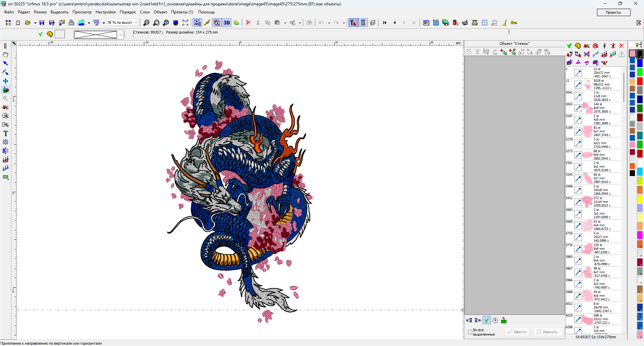Image resolution: width=644 pixels, height=346 pixels.
Task: Open the '78 % по высот' zoom dropdown
Action: (136, 22)
